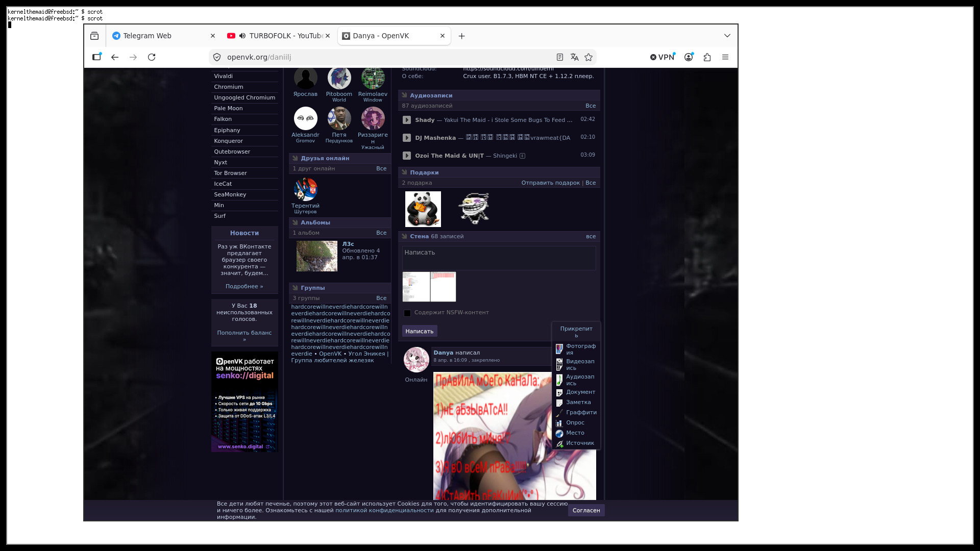This screenshot has width=980, height=551.
Task: Select the Место attach icon
Action: coord(559,433)
